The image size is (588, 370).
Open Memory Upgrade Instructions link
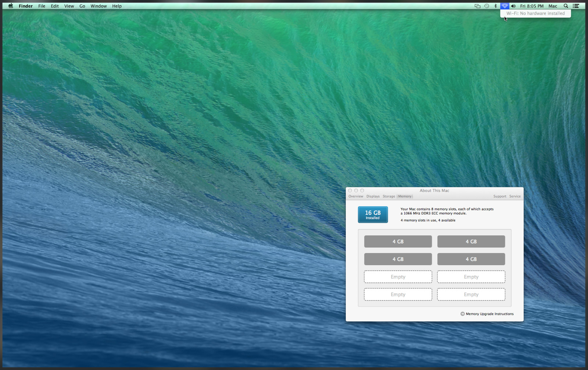tap(487, 314)
